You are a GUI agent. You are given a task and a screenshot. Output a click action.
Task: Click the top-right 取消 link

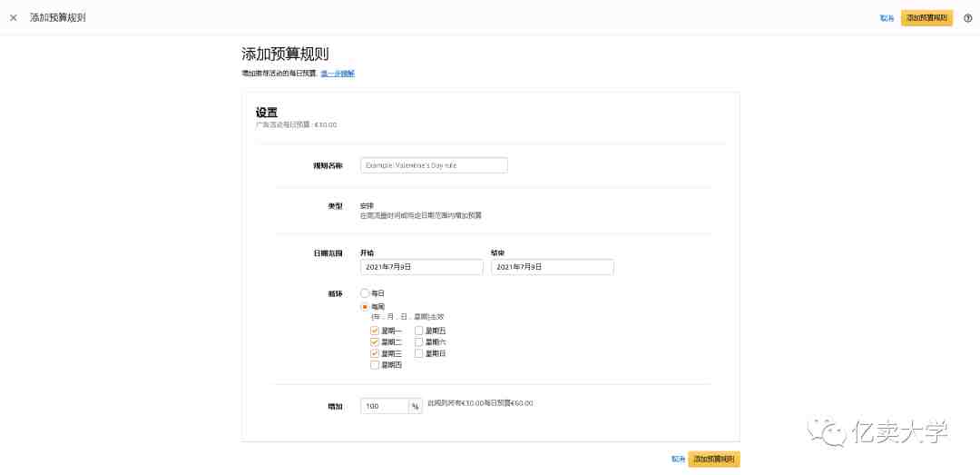887,18
